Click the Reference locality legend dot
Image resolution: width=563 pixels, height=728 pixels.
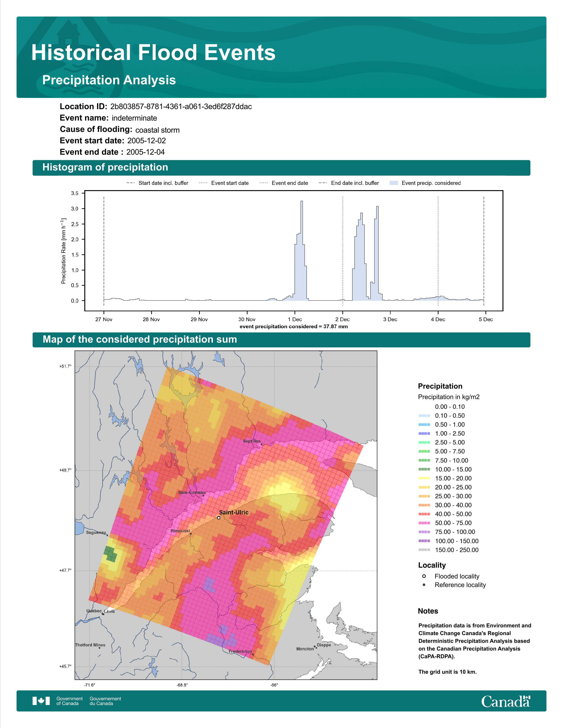click(424, 585)
